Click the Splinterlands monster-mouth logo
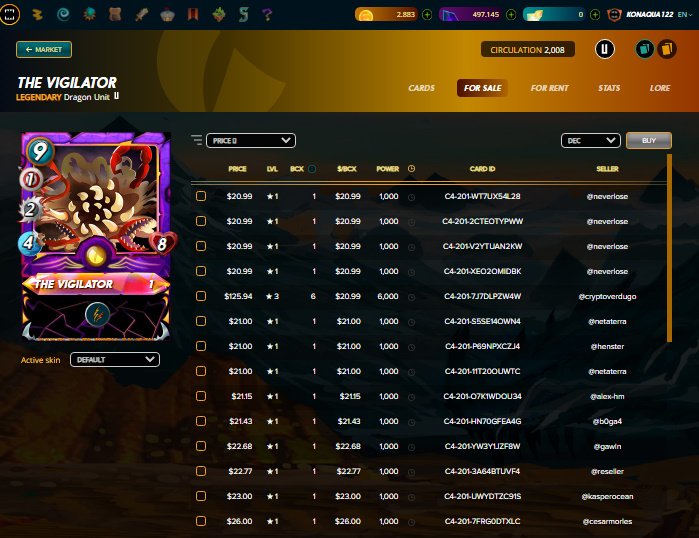699x538 pixels. [10, 14]
